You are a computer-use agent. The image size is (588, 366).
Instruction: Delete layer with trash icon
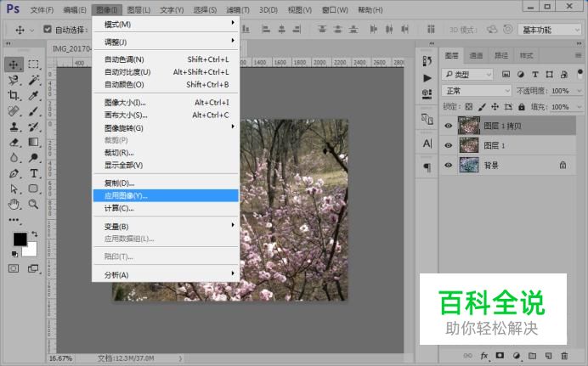point(564,356)
